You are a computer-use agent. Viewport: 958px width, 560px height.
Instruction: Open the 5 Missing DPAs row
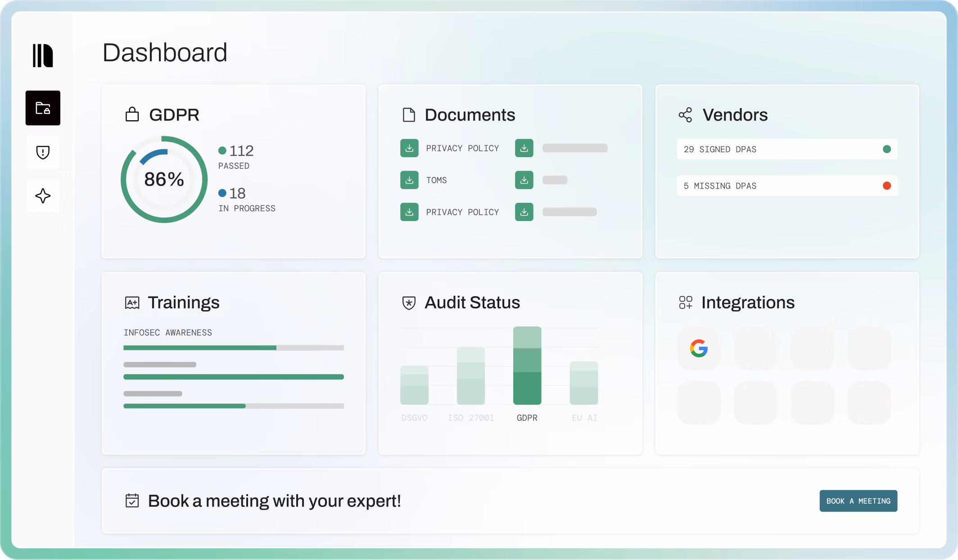click(787, 185)
